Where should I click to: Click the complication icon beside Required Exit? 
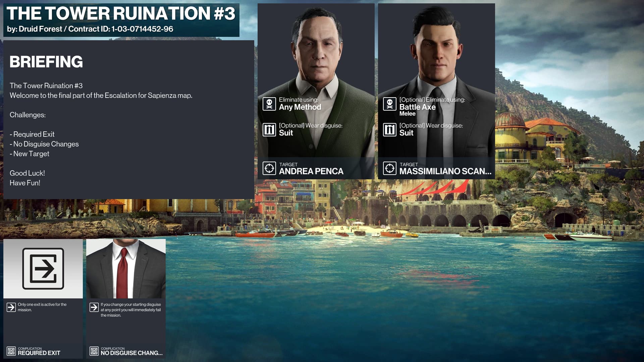point(11,351)
